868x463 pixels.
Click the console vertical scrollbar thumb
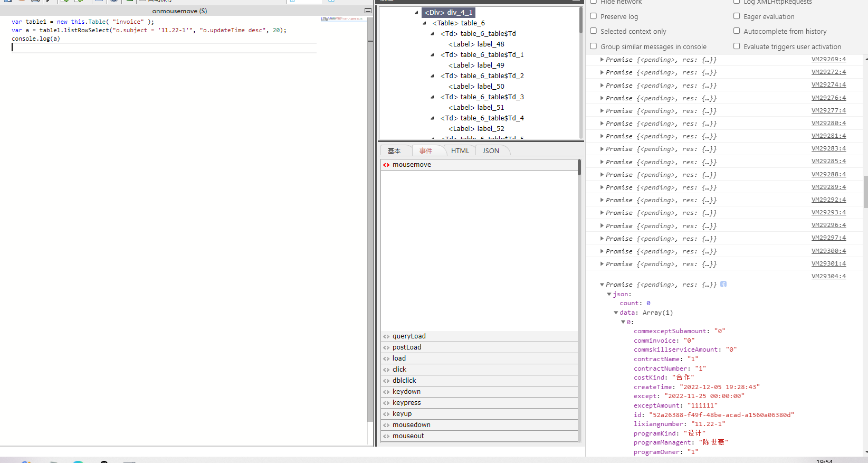coord(865,192)
